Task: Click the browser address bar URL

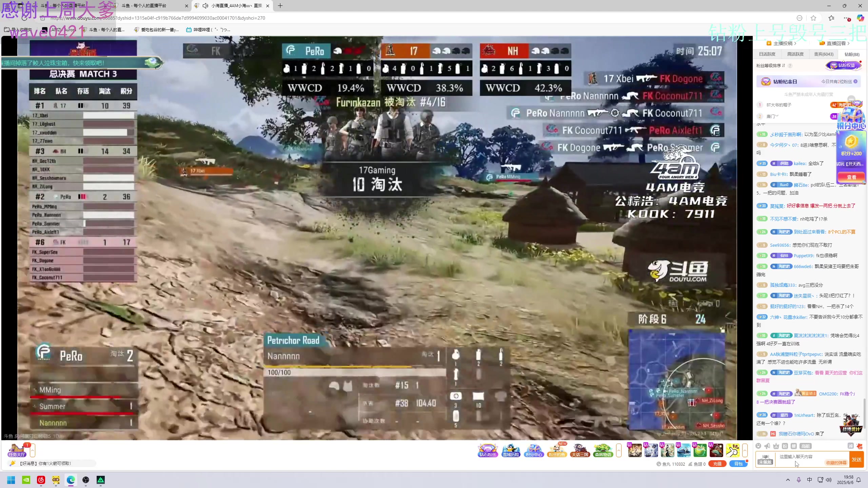Action: pyautogui.click(x=158, y=18)
